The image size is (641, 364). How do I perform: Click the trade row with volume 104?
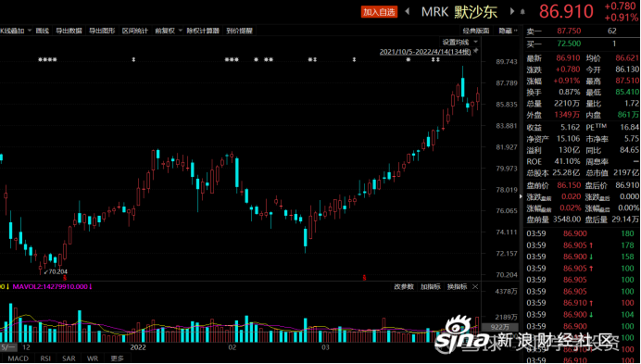click(x=582, y=315)
